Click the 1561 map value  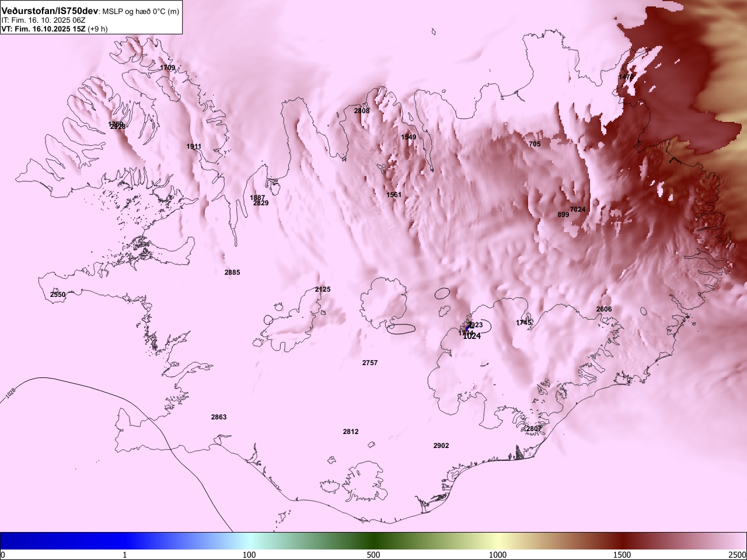[x=394, y=195]
